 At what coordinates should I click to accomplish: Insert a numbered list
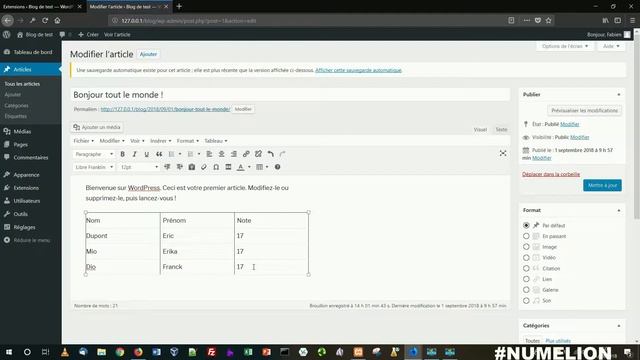click(x=190, y=154)
